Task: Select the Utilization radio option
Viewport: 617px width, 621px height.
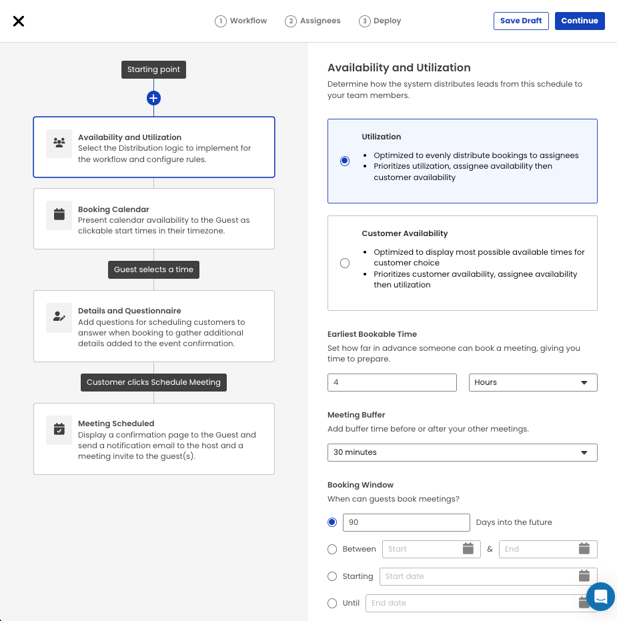Action: [345, 161]
